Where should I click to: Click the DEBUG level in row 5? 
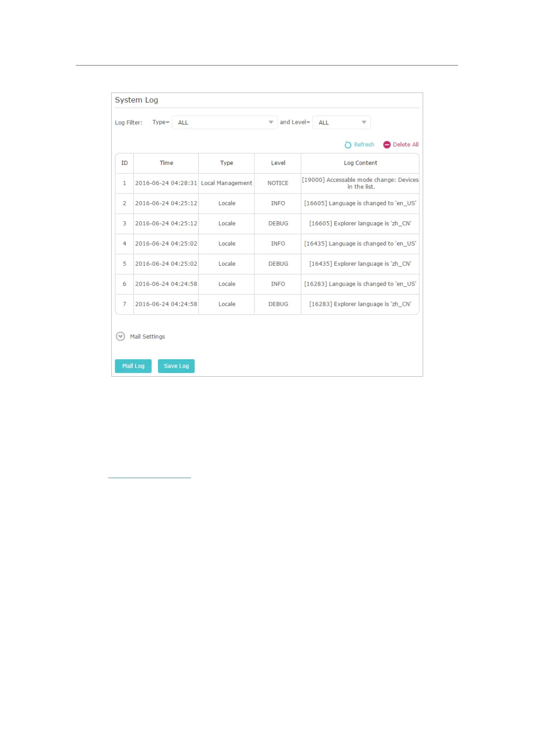[278, 264]
